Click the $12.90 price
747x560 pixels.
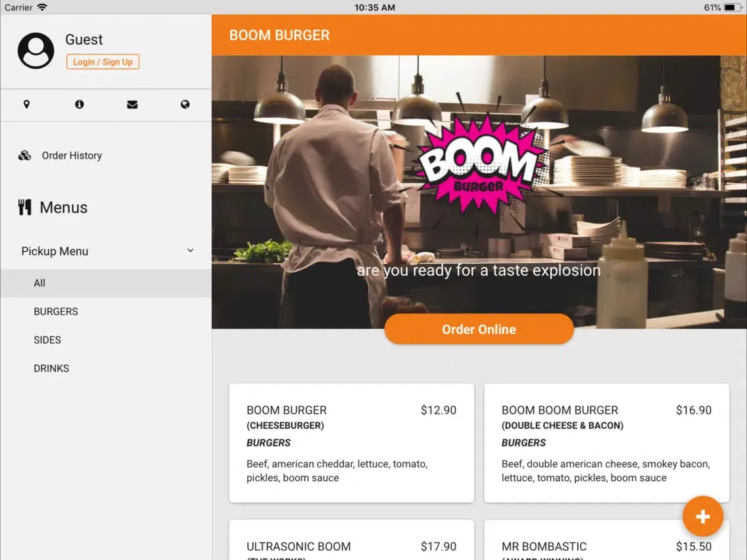(439, 410)
